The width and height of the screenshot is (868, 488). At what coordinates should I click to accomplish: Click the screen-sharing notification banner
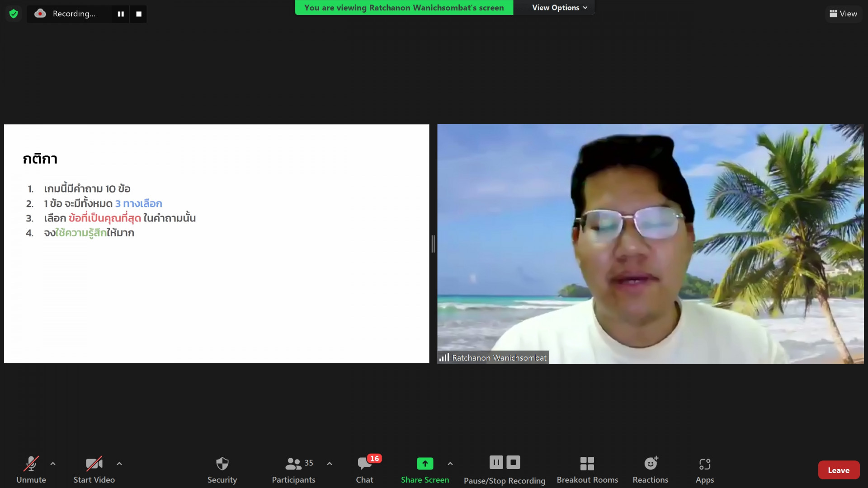pyautogui.click(x=404, y=8)
